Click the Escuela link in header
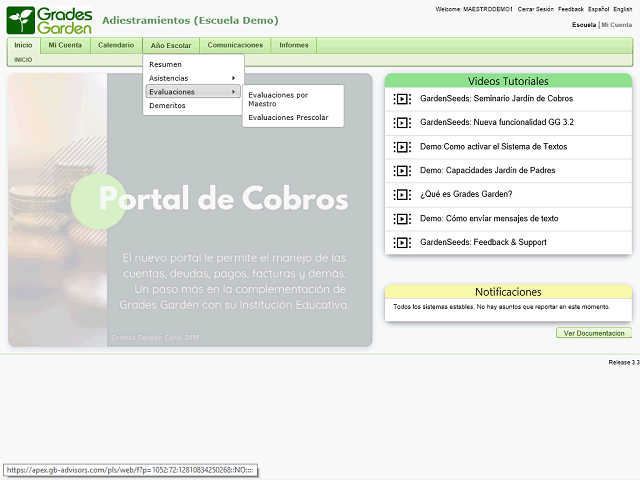This screenshot has height=480, width=640. point(584,25)
